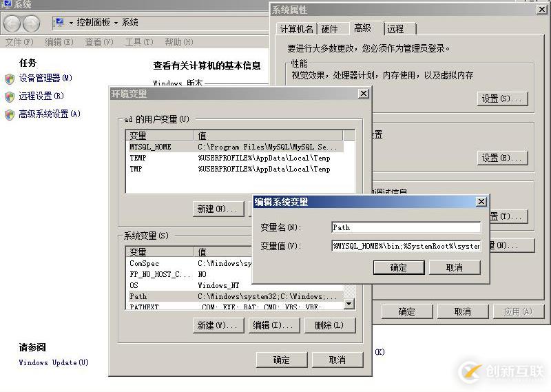The image size is (551, 392).
Task: Click the shield icon beside 高级系统设置
Action: pyautogui.click(x=10, y=114)
